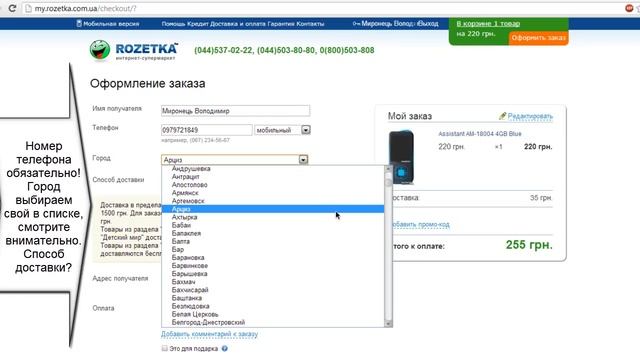640x360 pixels.
Task: Choose 'Армянск' in the city list
Action: (185, 193)
